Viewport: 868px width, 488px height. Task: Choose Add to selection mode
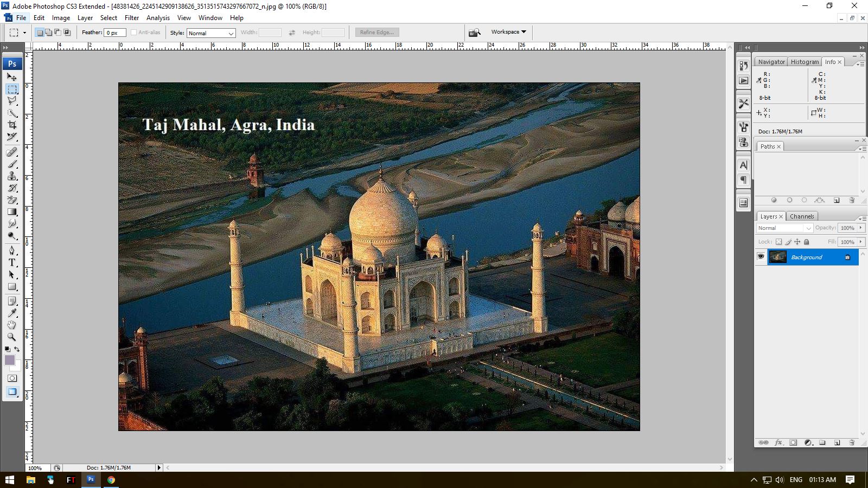[49, 33]
